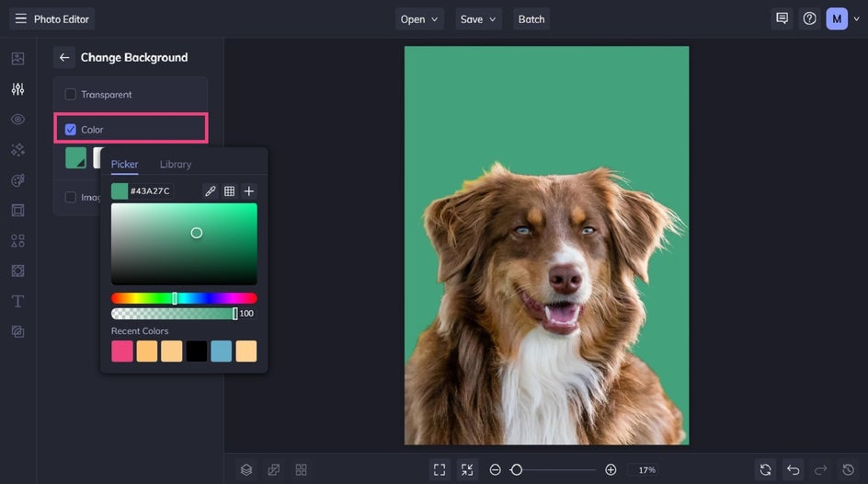This screenshot has height=484, width=868.
Task: Open the Graphics shapes sidebar icon
Action: coord(17,241)
